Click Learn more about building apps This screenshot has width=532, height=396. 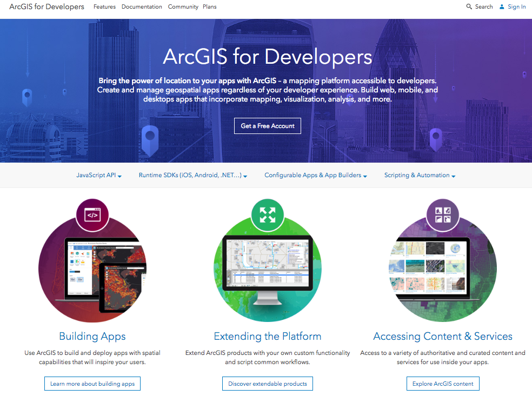click(92, 384)
